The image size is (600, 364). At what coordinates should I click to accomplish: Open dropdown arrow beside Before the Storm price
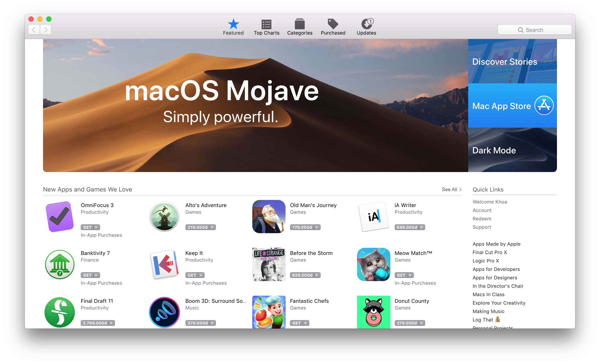click(317, 275)
